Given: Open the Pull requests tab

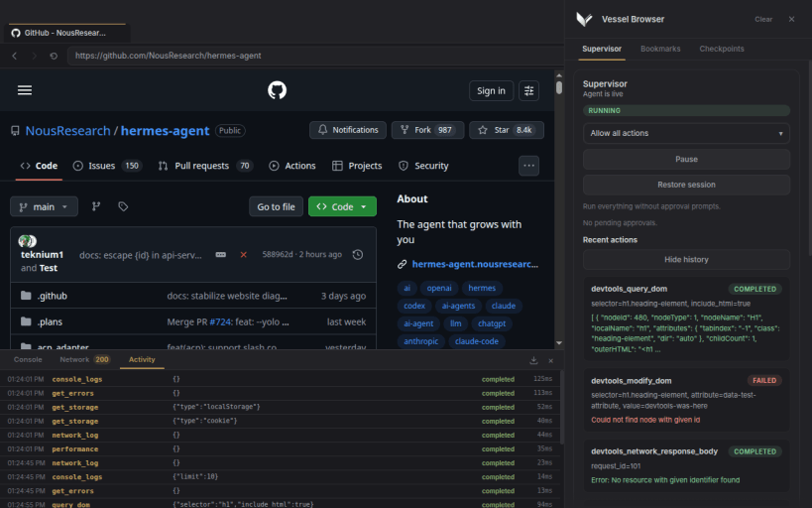Looking at the screenshot, I should tap(205, 166).
